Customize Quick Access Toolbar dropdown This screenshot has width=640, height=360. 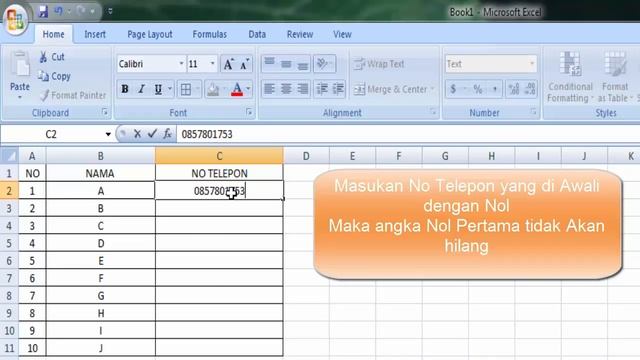pos(110,11)
